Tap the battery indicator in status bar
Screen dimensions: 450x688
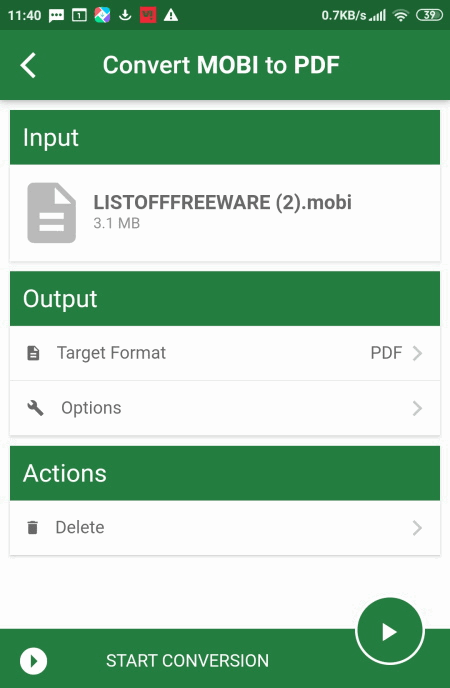[x=429, y=15]
